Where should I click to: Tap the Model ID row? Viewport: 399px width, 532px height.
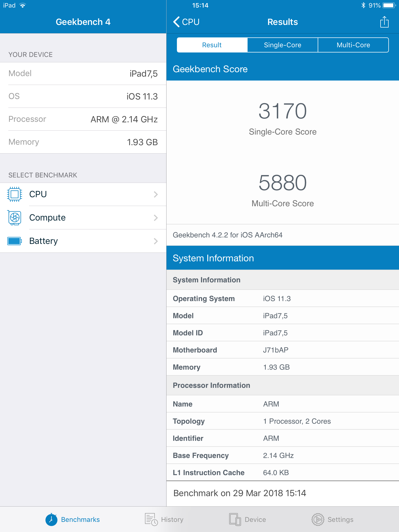pyautogui.click(x=283, y=333)
